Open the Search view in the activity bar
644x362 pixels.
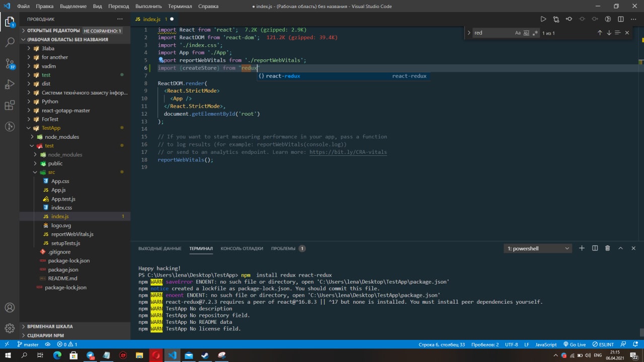click(10, 43)
